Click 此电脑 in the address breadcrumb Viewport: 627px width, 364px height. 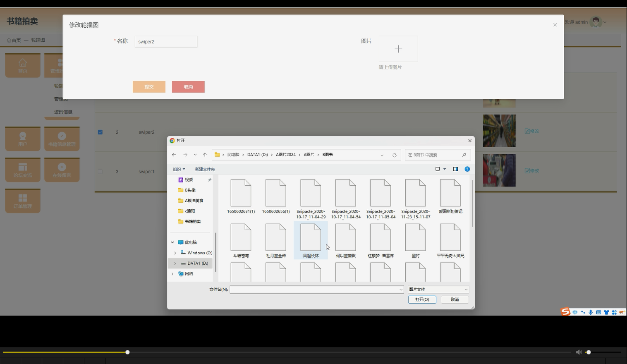pyautogui.click(x=233, y=155)
